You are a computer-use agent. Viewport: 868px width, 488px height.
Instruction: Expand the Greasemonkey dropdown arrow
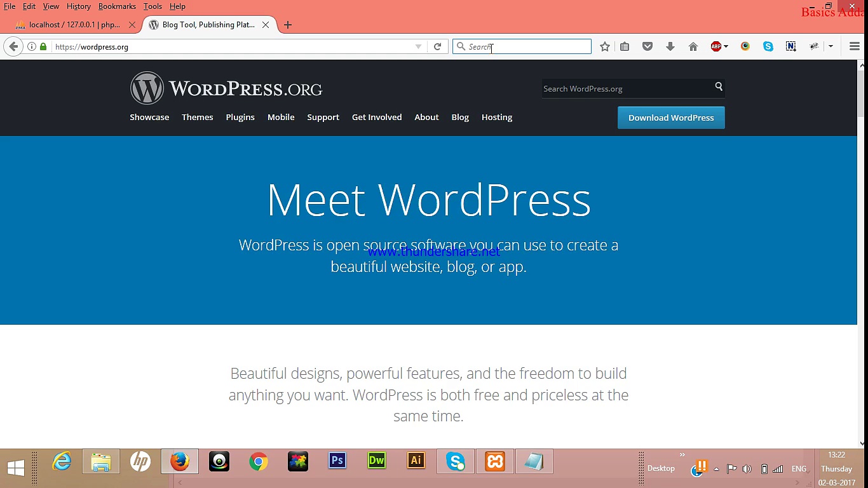point(831,46)
